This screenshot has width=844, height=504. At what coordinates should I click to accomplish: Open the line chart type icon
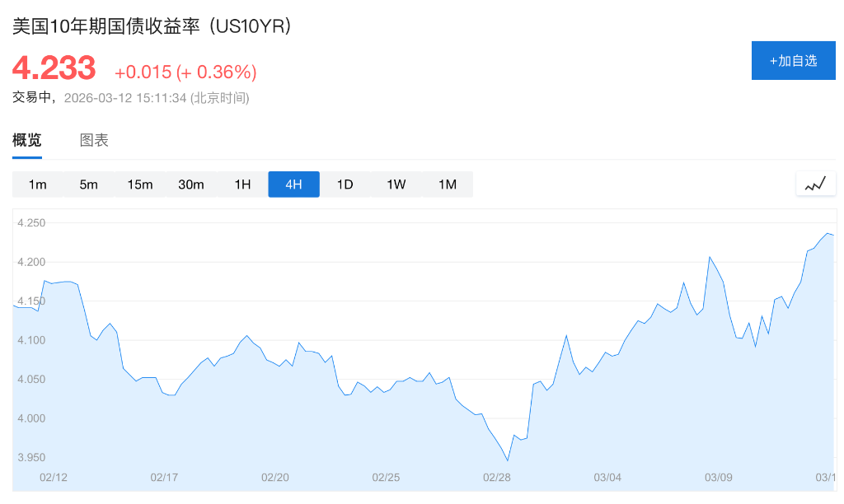(x=815, y=184)
